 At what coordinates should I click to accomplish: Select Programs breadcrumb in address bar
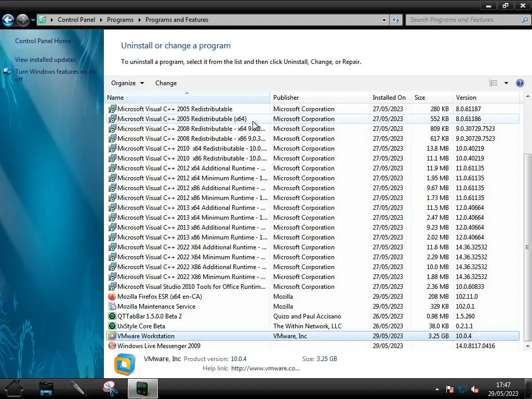click(120, 20)
